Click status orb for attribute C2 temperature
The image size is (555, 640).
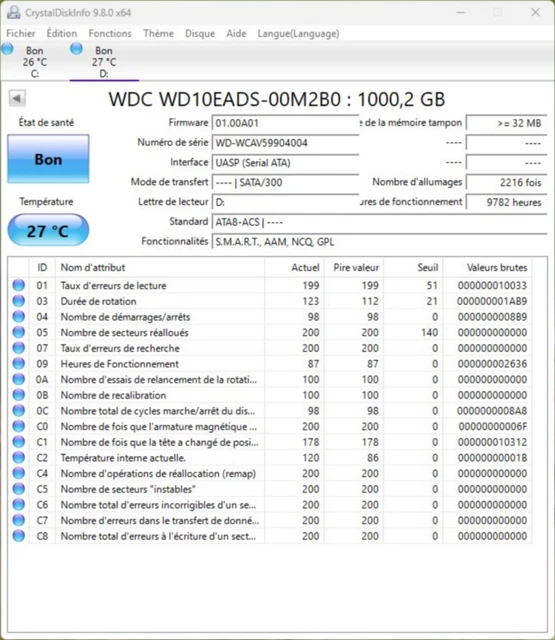pos(18,458)
